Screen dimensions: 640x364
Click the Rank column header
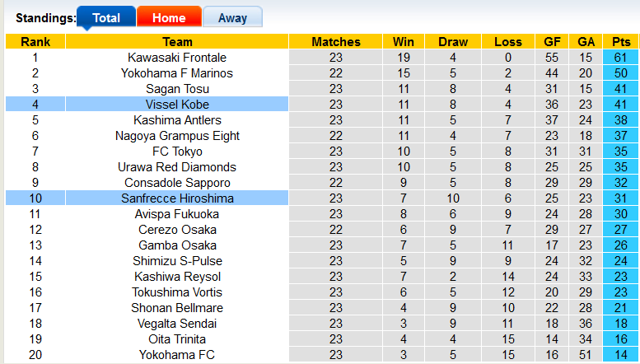(35, 42)
